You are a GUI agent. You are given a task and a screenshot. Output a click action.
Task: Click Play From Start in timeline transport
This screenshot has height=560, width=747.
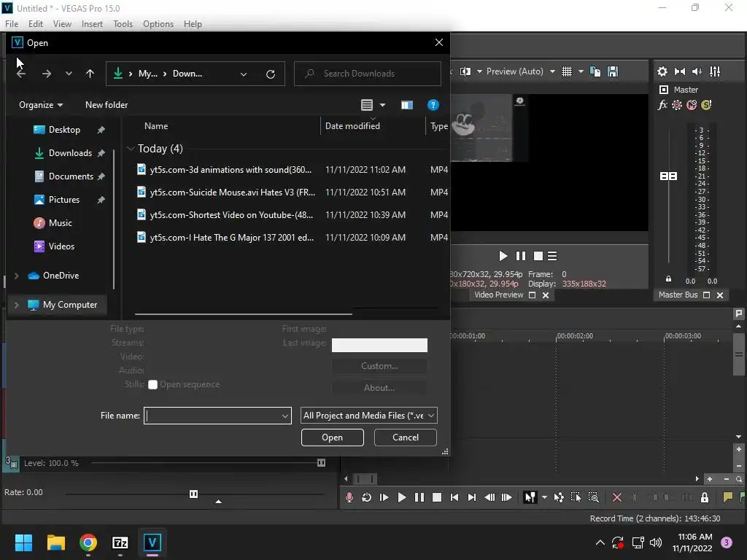(384, 497)
